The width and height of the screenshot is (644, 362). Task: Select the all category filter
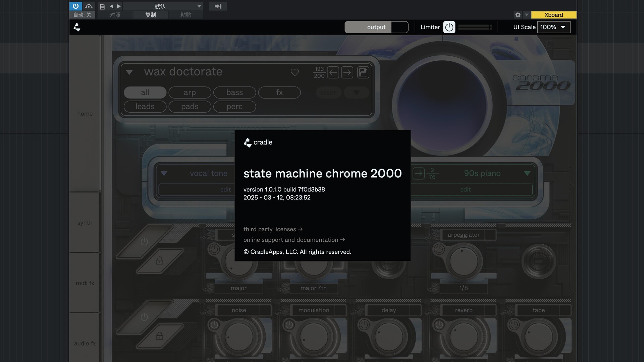145,93
